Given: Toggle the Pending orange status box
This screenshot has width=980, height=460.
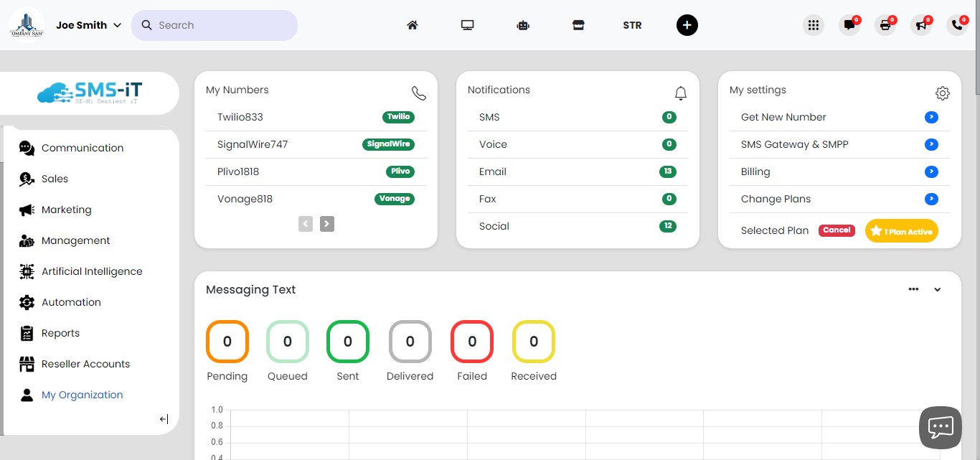Looking at the screenshot, I should [227, 342].
